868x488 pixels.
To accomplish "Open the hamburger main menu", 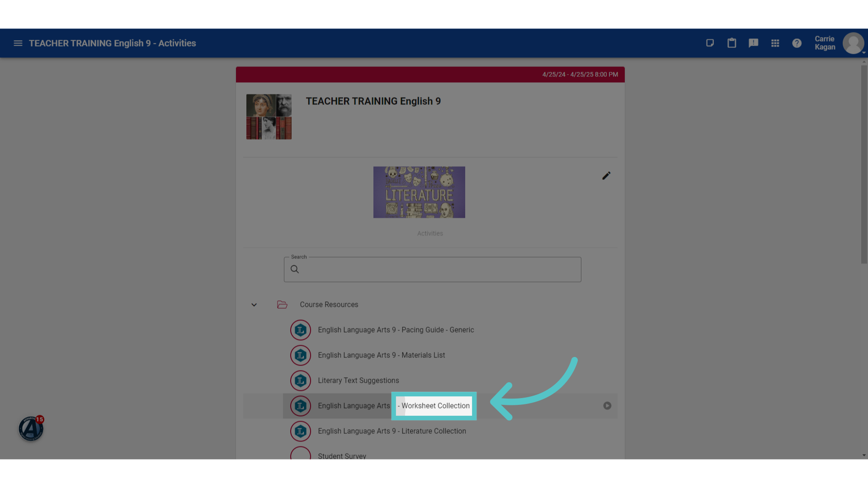I will coord(18,43).
